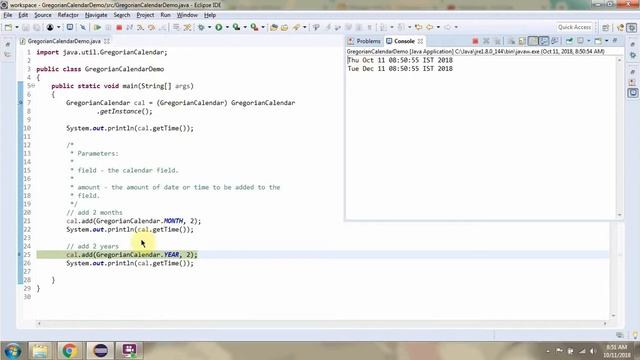Screen dimensions: 640x360
Task: Open the Navigate menu
Action: pos(96,15)
